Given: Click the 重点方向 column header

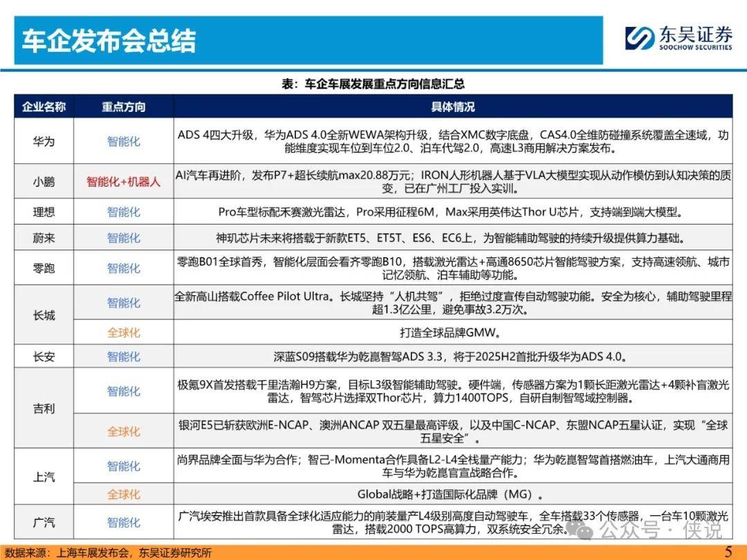Looking at the screenshot, I should [124, 106].
